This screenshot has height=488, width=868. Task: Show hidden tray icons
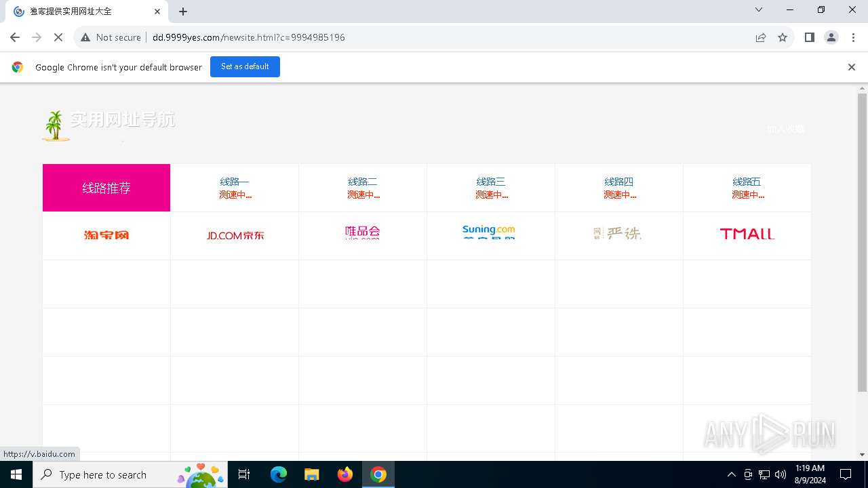click(731, 474)
